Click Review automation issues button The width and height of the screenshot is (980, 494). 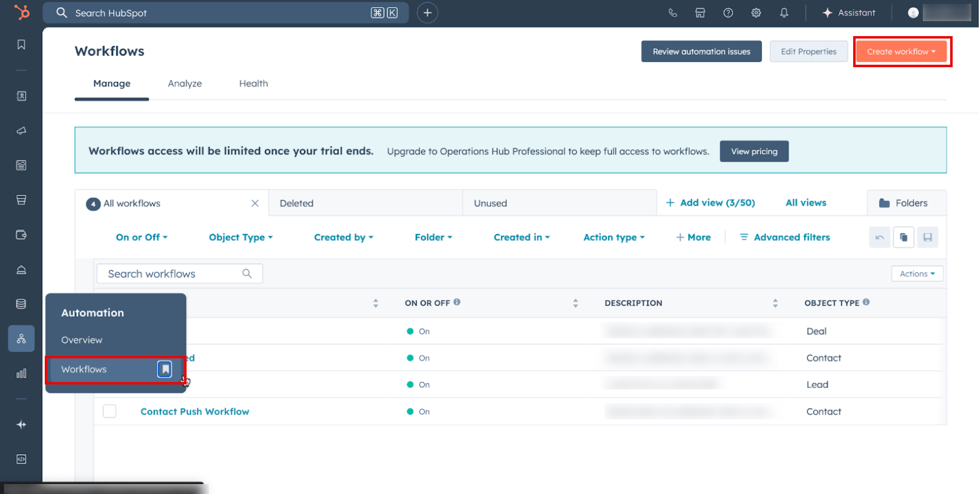point(701,52)
